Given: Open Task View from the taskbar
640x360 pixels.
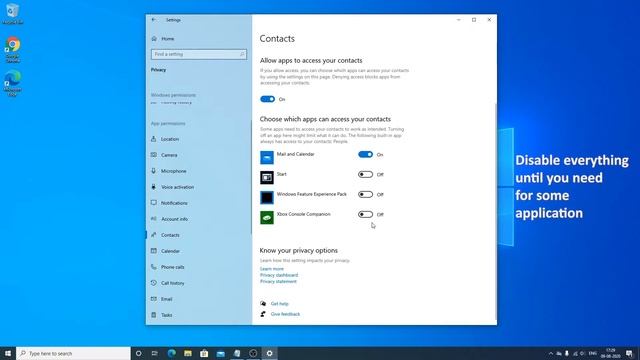Looking at the screenshot, I should tap(155, 353).
